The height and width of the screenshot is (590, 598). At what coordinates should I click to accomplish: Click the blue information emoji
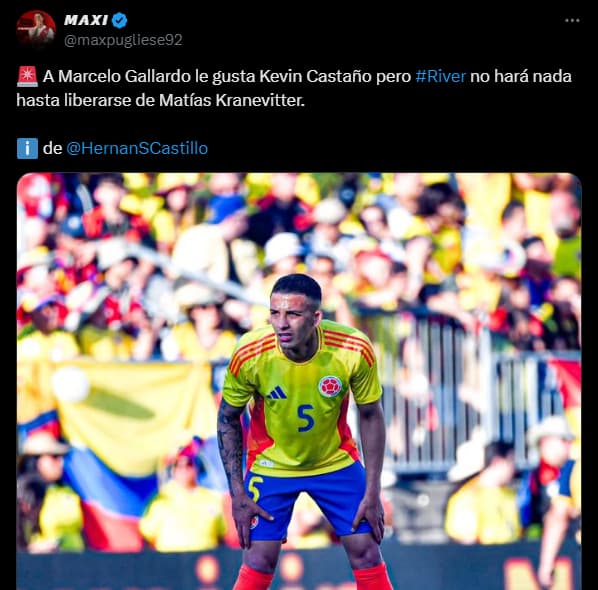point(27,148)
